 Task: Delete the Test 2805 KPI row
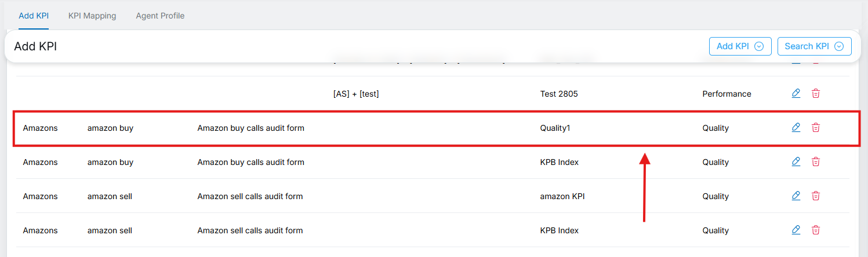815,93
